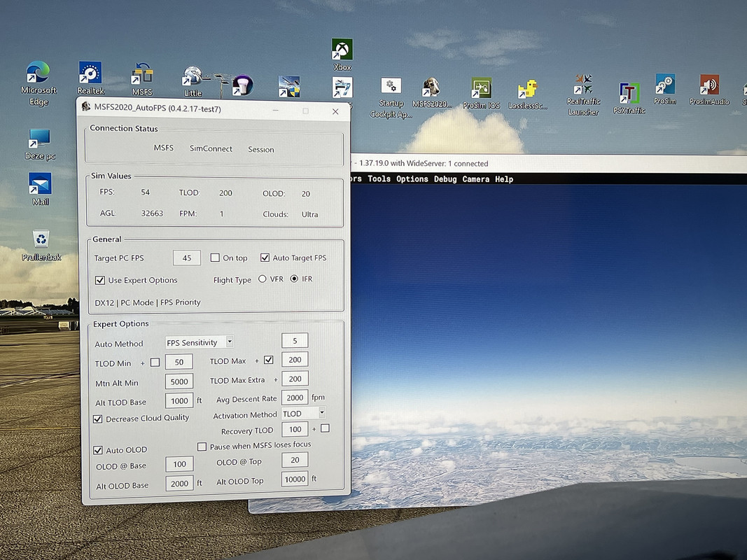
Task: Open the Help menu in background window
Action: [504, 179]
